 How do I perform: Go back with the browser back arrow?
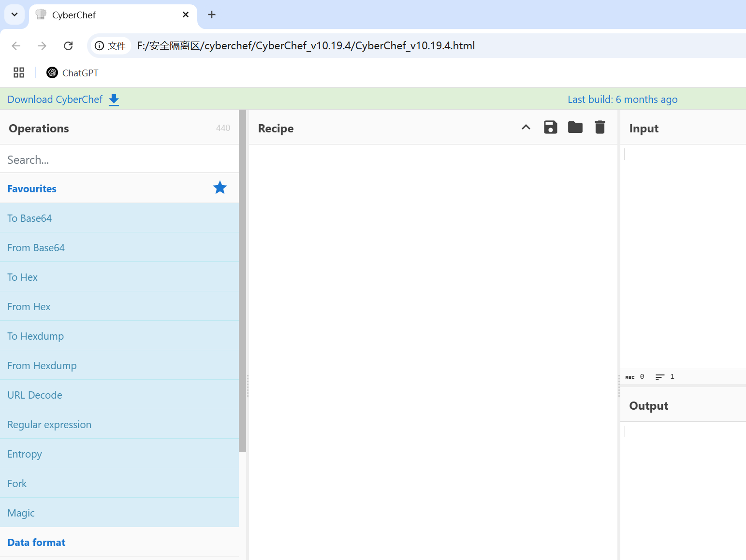[16, 45]
